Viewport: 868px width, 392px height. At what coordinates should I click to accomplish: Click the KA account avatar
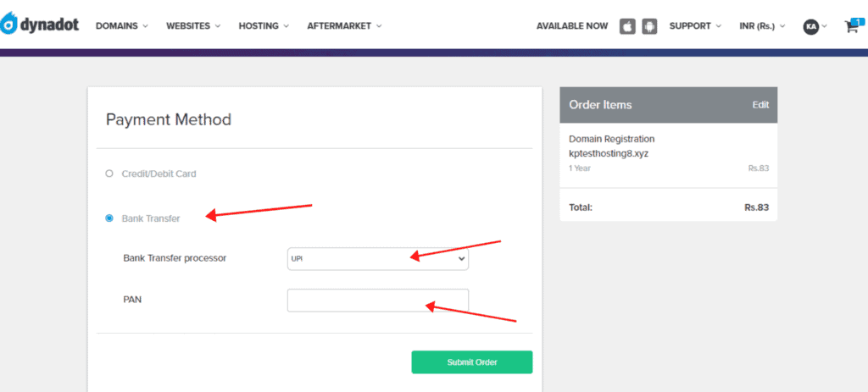(811, 26)
